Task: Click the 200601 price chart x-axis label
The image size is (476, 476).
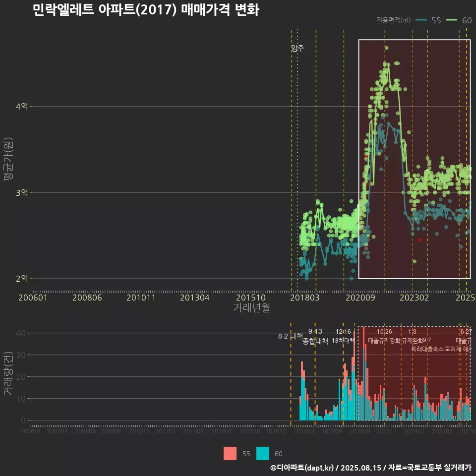Action: 33,297
